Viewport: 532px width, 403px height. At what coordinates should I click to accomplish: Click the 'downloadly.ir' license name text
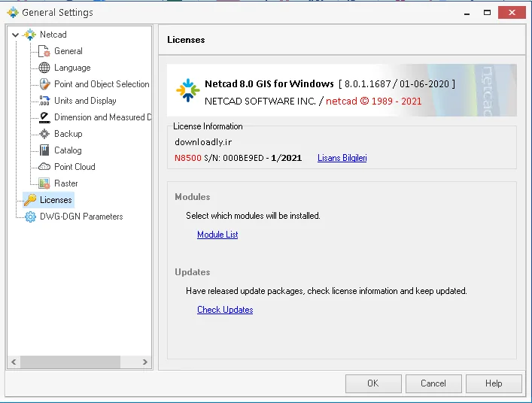[x=203, y=142]
